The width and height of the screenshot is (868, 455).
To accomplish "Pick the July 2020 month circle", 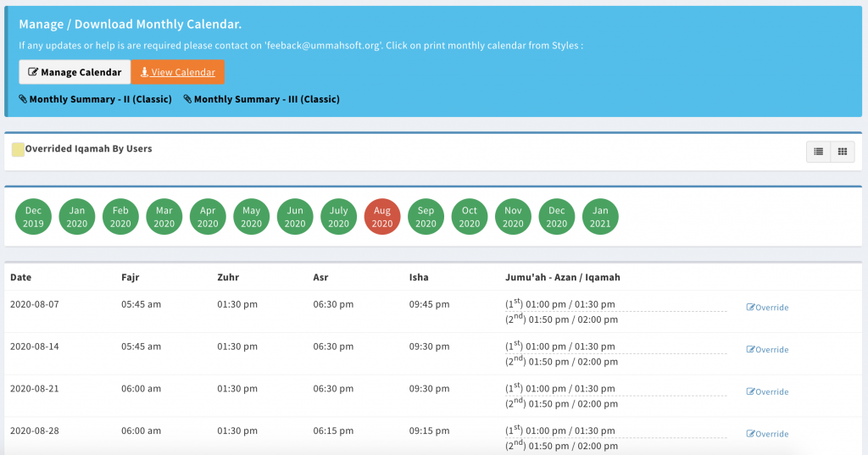I will point(338,217).
